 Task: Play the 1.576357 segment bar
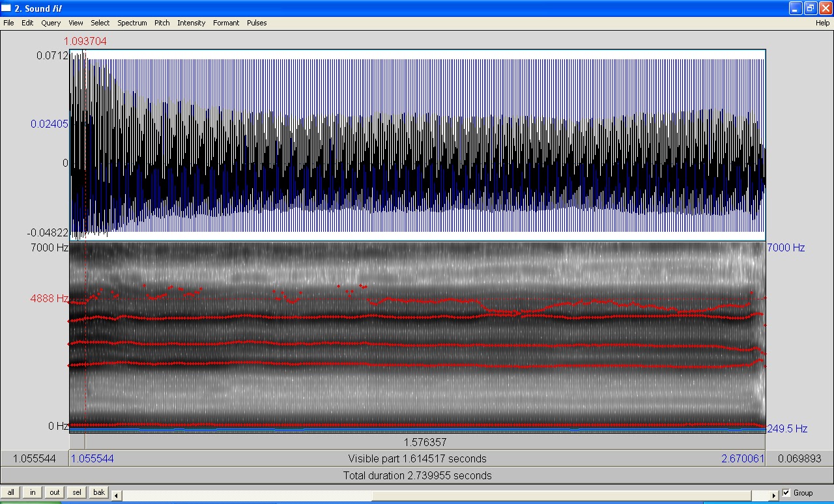[425, 442]
